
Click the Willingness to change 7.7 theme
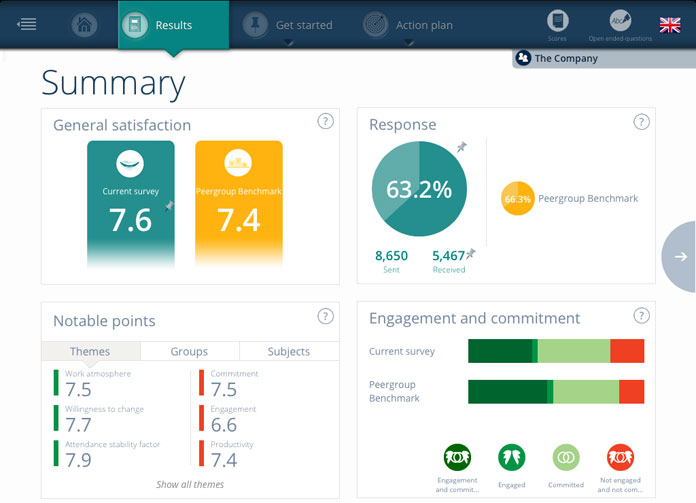pos(99,419)
